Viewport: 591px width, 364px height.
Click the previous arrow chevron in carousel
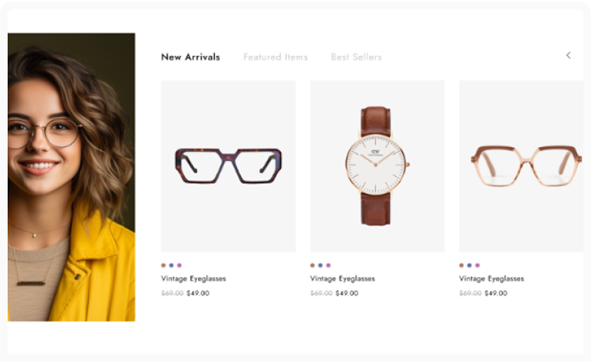click(x=568, y=55)
